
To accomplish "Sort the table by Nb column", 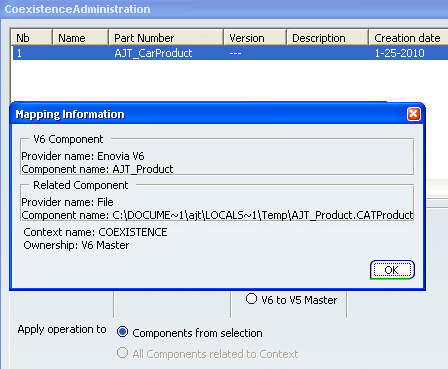I will [31, 38].
